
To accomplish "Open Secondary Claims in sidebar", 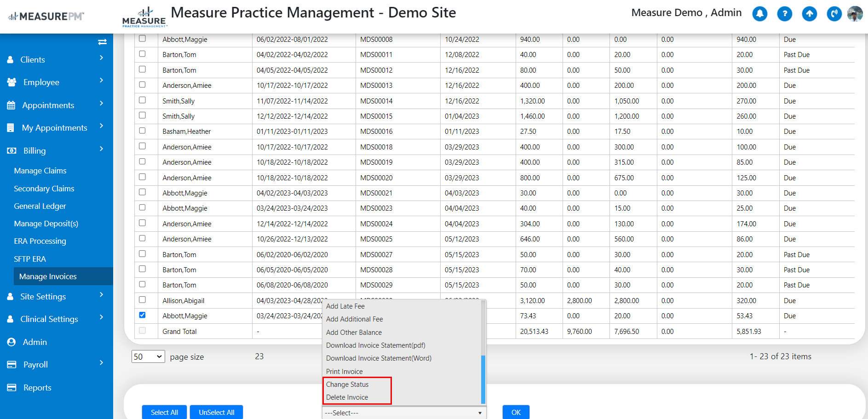I will 44,189.
